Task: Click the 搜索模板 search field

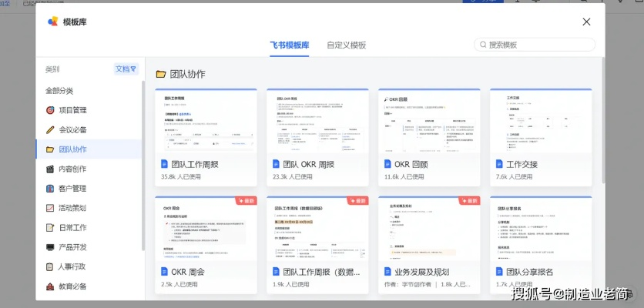Action: click(x=539, y=45)
